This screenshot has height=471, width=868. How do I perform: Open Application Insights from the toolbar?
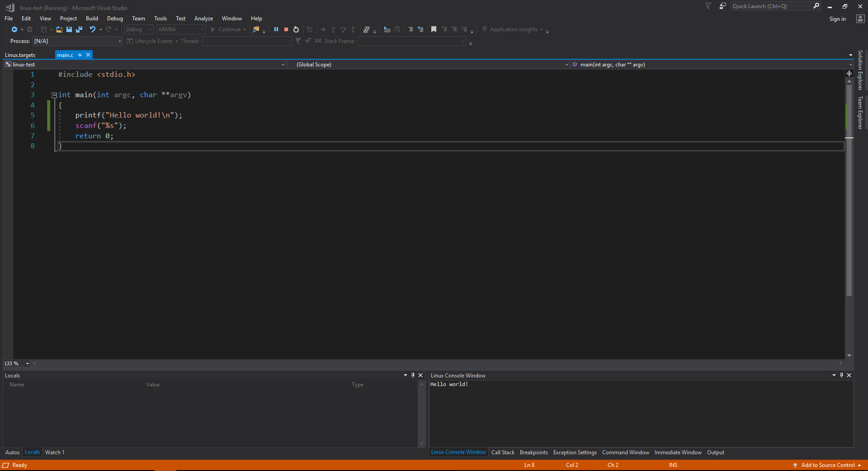513,29
